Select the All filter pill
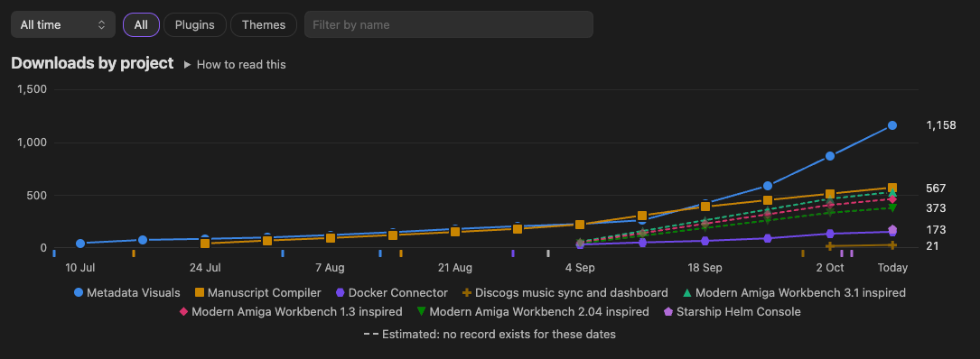980x359 pixels. (x=141, y=25)
